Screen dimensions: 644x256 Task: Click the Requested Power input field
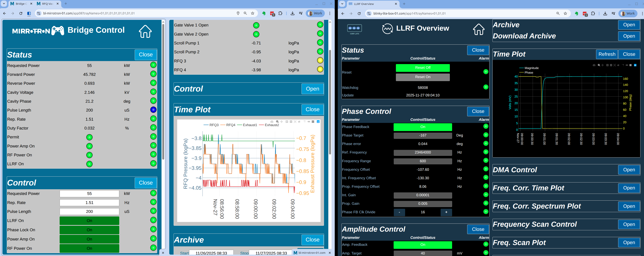[89, 194]
